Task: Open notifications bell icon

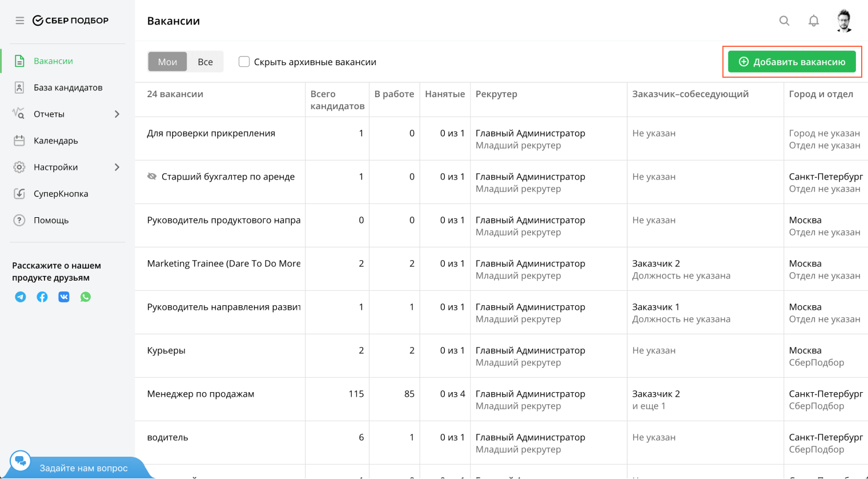Action: point(814,21)
